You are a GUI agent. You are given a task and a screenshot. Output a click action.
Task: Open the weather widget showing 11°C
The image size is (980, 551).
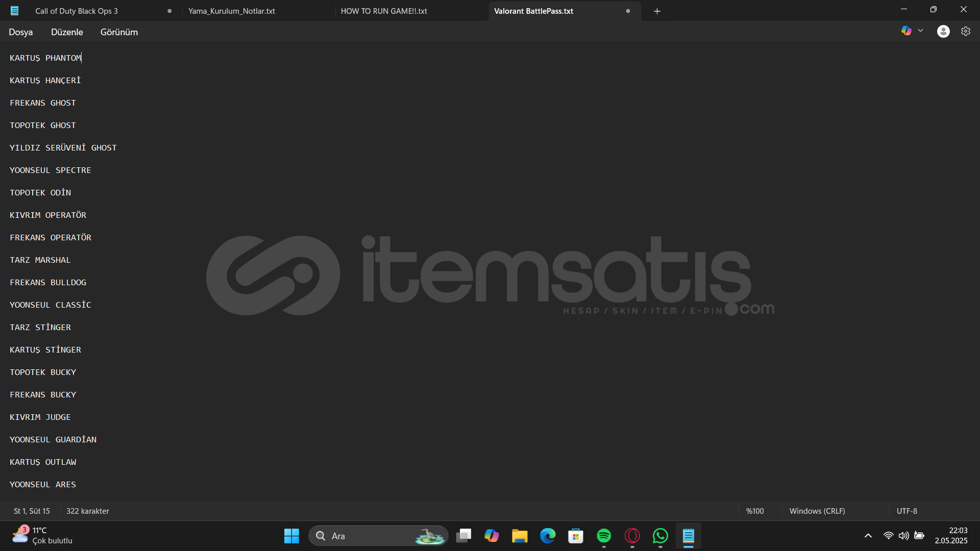(x=42, y=536)
